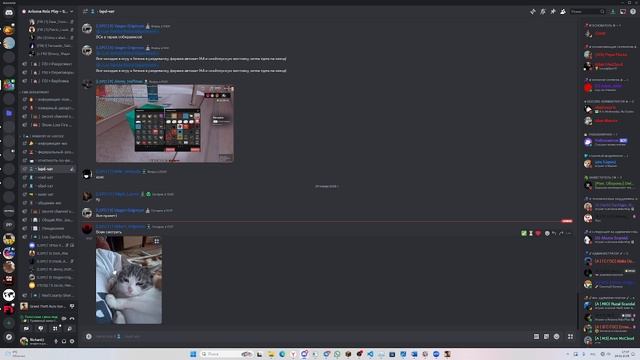Open the download apps icon in top bar
640x360 pixels.
[x=613, y=12]
